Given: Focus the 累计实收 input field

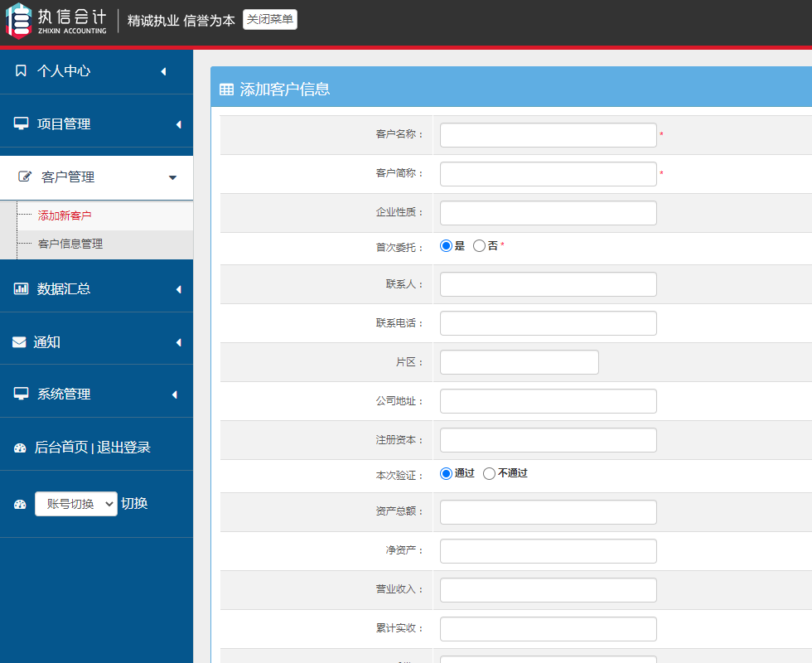Looking at the screenshot, I should coord(549,629).
